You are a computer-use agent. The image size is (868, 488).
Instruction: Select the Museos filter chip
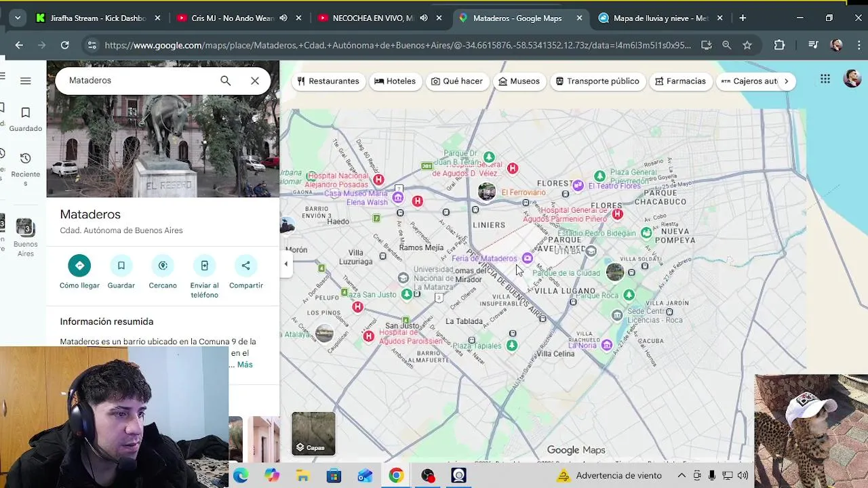(519, 81)
